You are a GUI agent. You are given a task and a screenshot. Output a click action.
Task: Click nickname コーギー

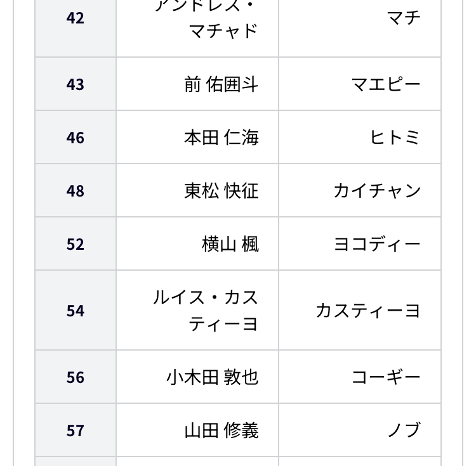(x=386, y=377)
